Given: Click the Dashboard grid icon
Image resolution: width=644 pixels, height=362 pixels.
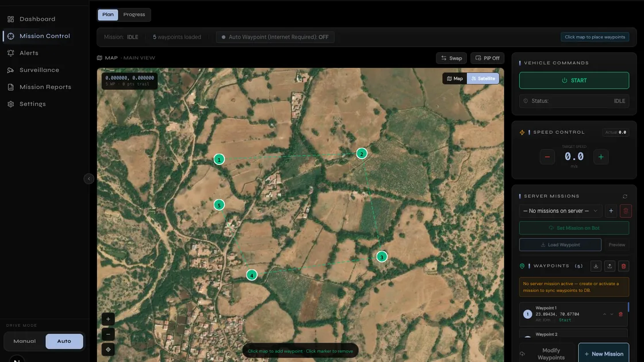Looking at the screenshot, I should pyautogui.click(x=11, y=20).
